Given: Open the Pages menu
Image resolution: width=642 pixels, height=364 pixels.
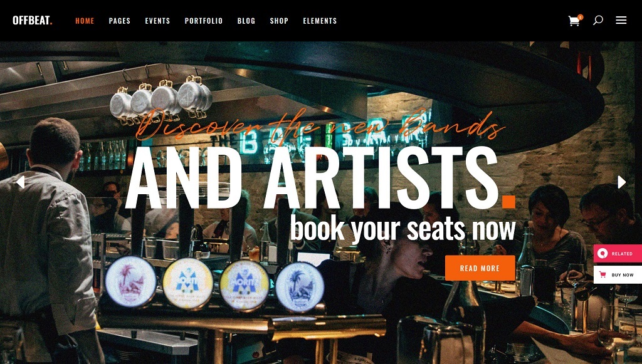Looking at the screenshot, I should click(x=120, y=21).
